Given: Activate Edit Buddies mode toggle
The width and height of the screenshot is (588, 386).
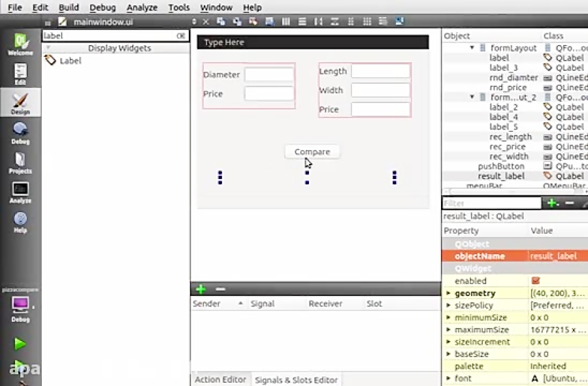Looking at the screenshot, I should pos(252,21).
